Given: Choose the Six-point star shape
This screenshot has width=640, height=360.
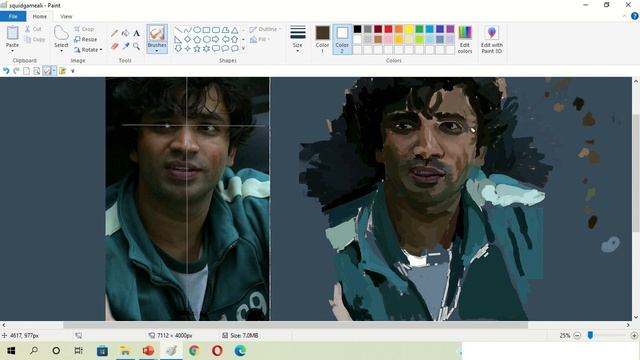Looking at the screenshot, I should click(x=207, y=49).
